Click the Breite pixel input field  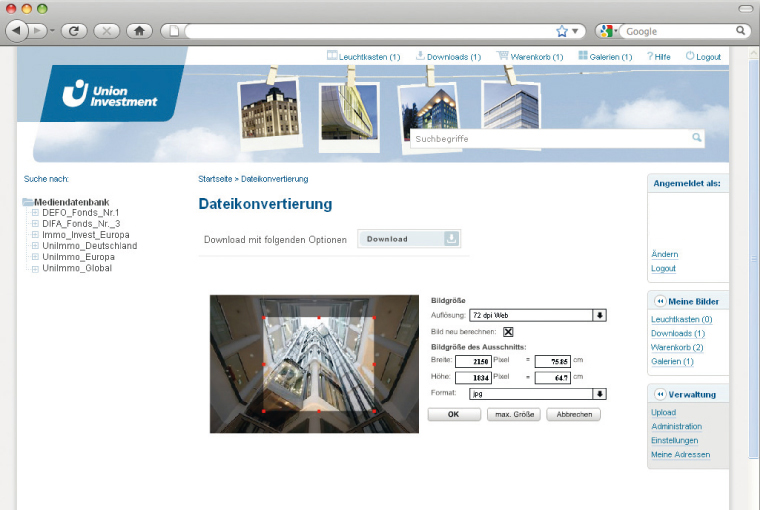(472, 361)
